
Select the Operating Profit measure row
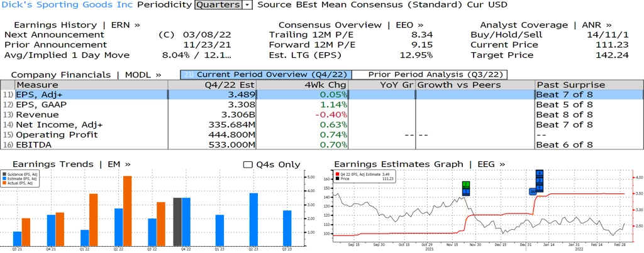pyautogui.click(x=322, y=135)
